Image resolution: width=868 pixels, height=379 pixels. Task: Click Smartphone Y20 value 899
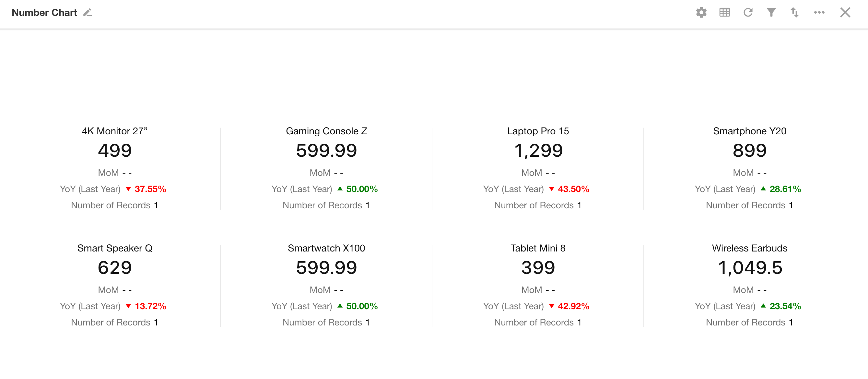point(749,150)
